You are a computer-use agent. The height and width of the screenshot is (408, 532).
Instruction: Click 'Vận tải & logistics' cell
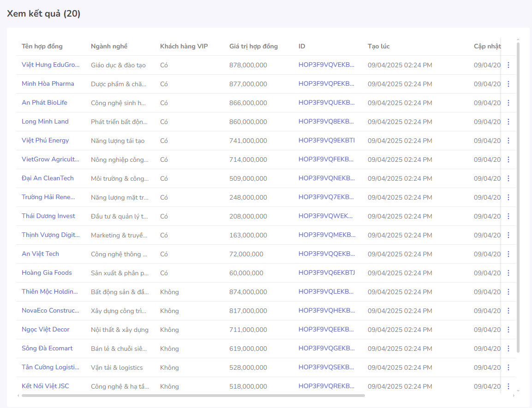(117, 367)
